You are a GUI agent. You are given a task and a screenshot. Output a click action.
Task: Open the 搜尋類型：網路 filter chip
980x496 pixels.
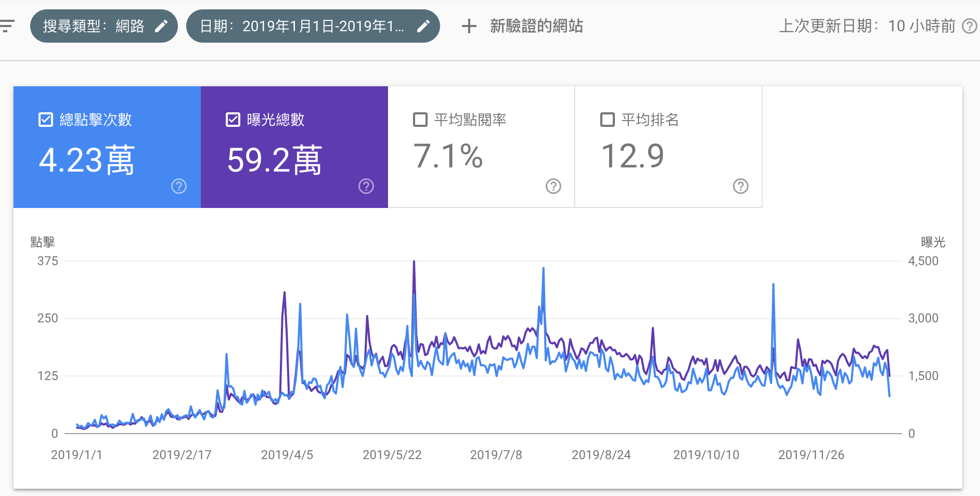click(94, 26)
